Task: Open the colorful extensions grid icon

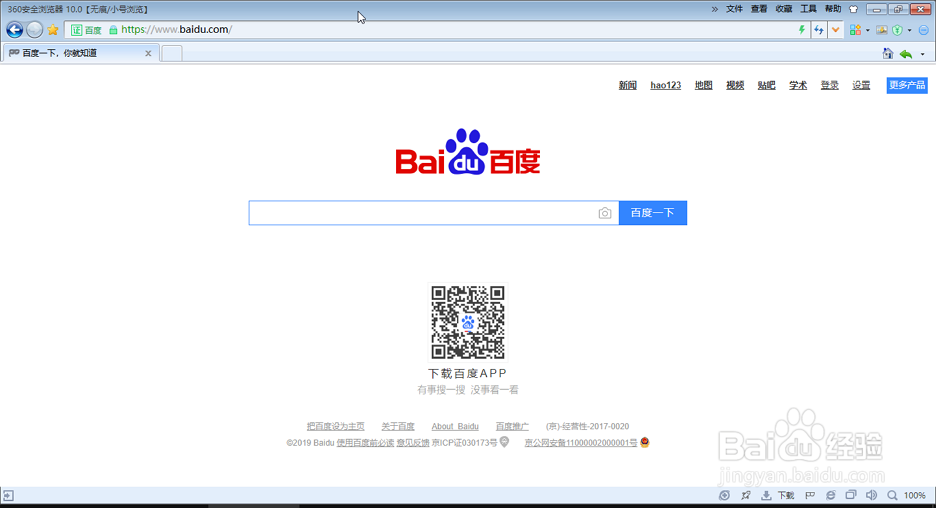Action: tap(855, 30)
